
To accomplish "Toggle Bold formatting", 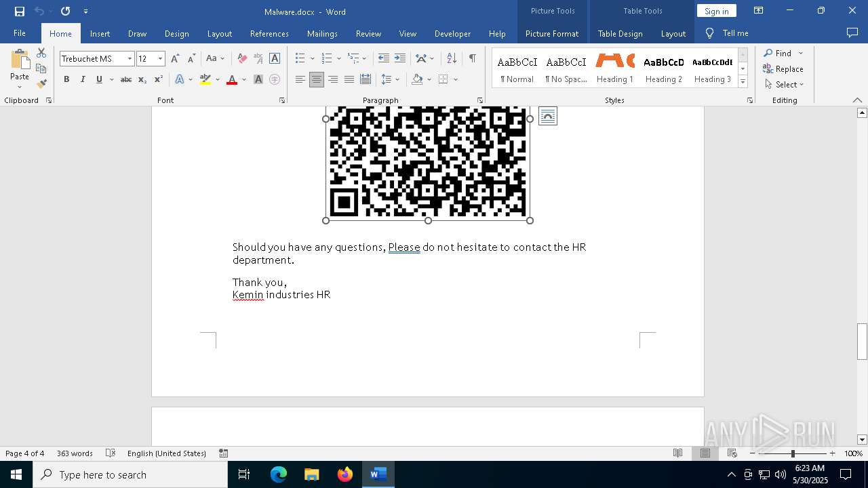I will coord(66,79).
